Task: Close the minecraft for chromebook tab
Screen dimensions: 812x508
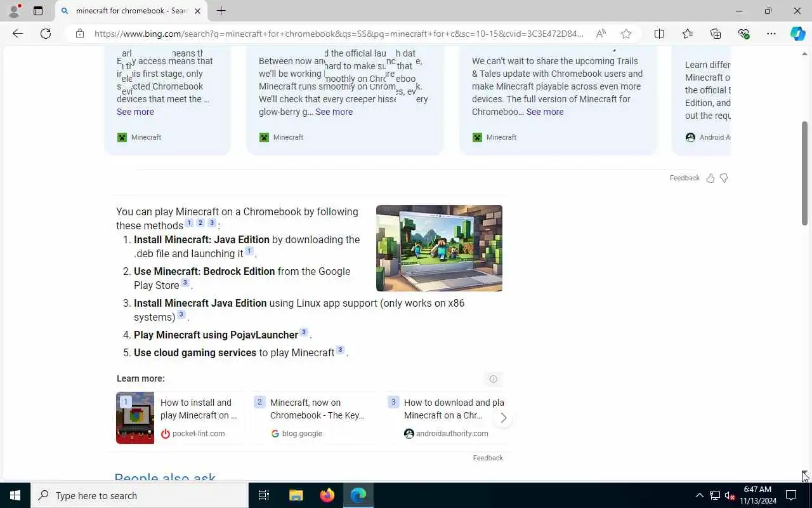Action: (x=197, y=11)
